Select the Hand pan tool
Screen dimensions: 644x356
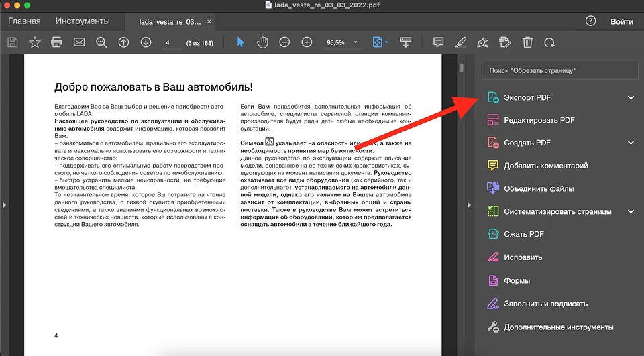263,42
